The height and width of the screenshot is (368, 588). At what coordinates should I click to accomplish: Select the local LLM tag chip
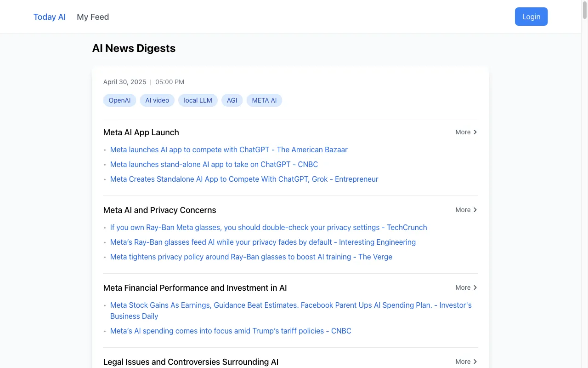click(x=198, y=100)
